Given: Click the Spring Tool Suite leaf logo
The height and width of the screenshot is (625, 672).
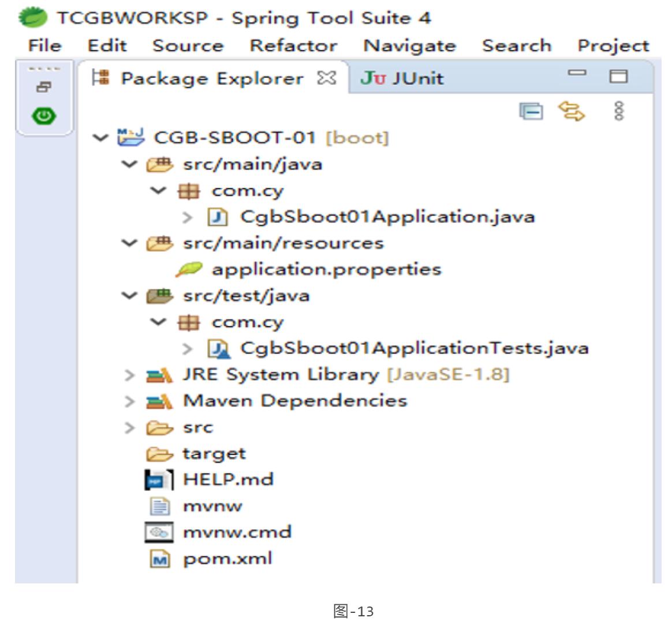Looking at the screenshot, I should click(x=33, y=17).
